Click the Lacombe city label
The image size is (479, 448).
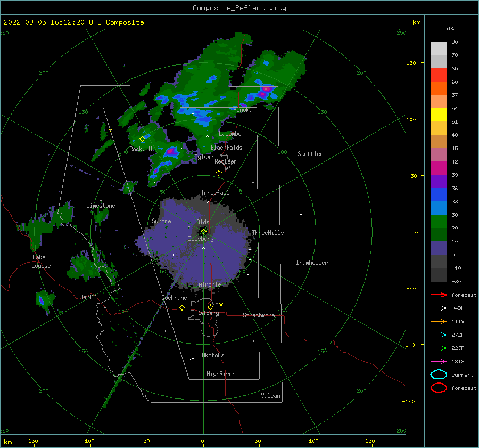230,134
